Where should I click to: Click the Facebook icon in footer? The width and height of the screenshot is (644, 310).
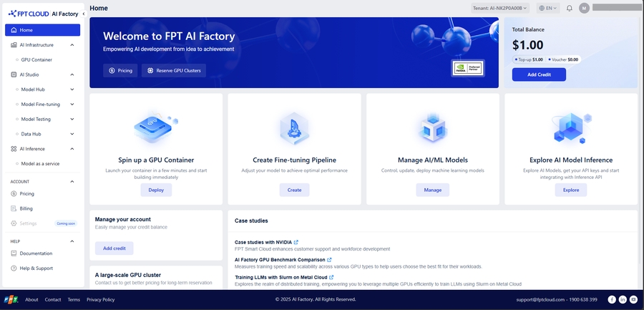click(x=612, y=299)
